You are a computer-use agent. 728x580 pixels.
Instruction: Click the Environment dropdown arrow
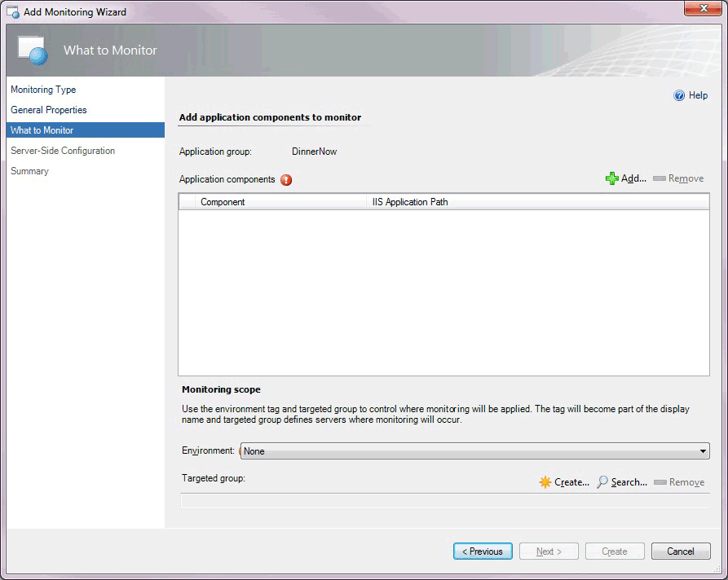pyautogui.click(x=701, y=450)
